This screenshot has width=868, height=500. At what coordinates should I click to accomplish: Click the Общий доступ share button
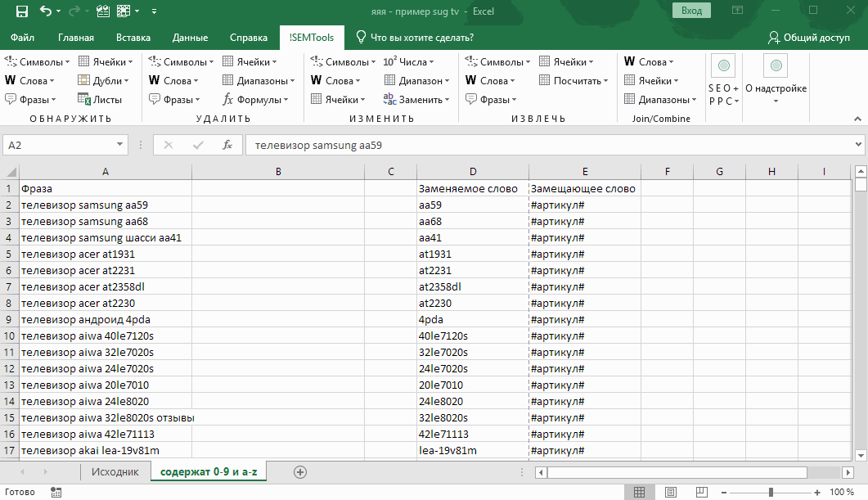pyautogui.click(x=809, y=38)
